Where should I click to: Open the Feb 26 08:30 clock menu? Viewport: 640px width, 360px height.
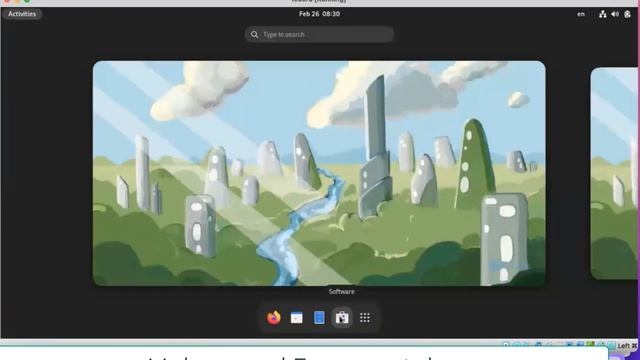(x=319, y=14)
